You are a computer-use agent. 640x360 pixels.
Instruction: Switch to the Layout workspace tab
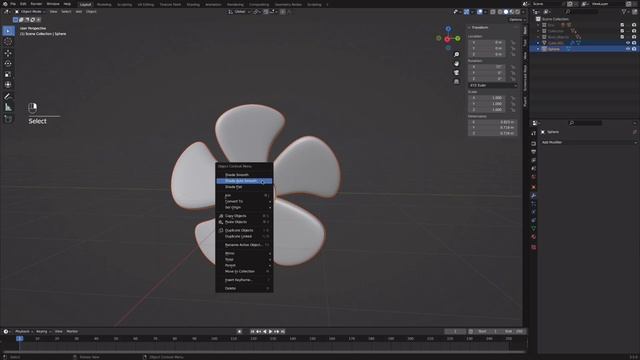(x=86, y=4)
